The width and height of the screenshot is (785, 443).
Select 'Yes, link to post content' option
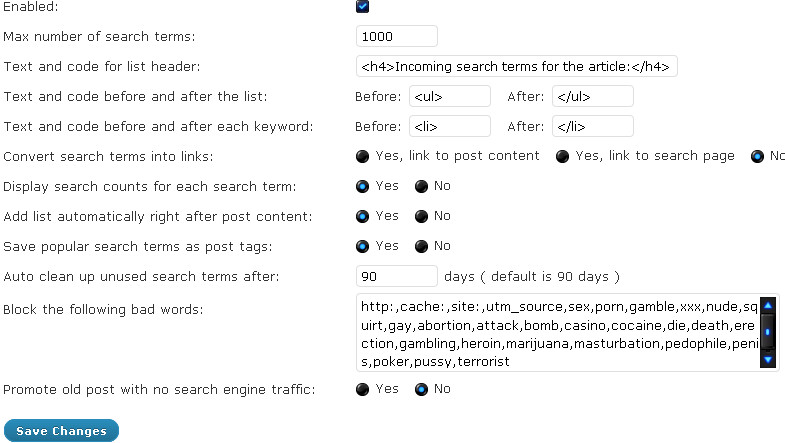pyautogui.click(x=362, y=157)
